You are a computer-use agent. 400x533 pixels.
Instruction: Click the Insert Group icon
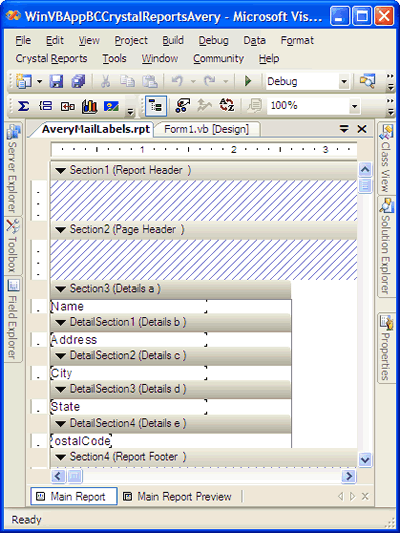point(46,106)
